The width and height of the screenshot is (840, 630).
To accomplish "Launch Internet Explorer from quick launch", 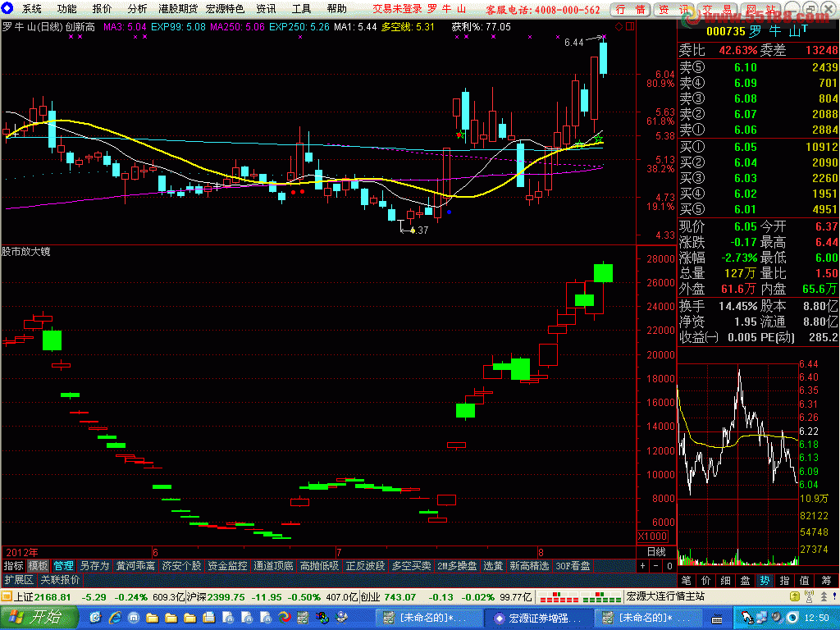I will pos(115,618).
